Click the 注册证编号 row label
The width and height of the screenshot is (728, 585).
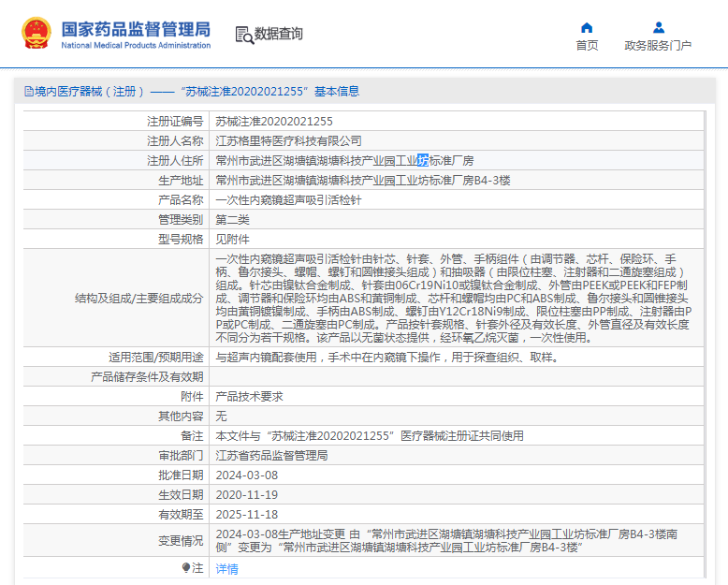[x=175, y=122]
